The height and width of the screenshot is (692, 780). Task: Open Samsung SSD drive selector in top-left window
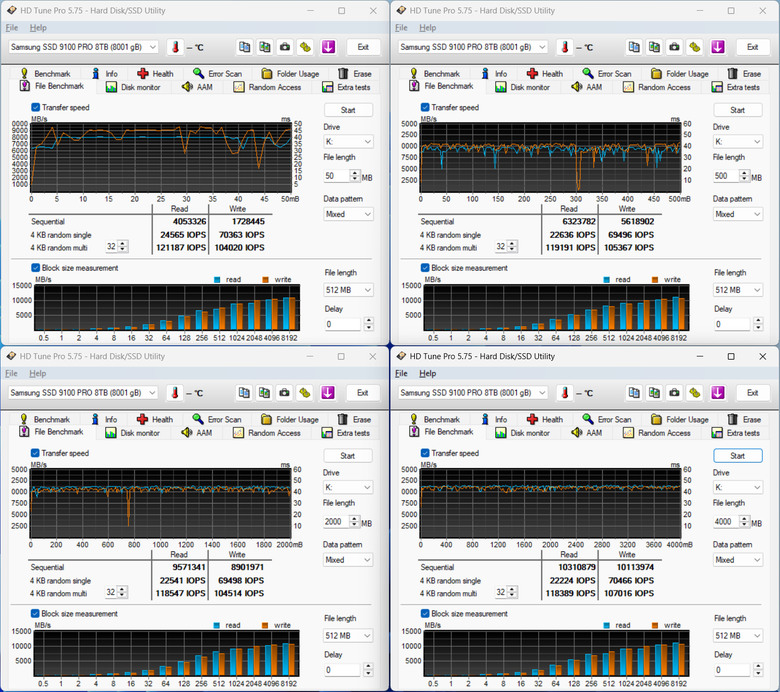pos(83,47)
